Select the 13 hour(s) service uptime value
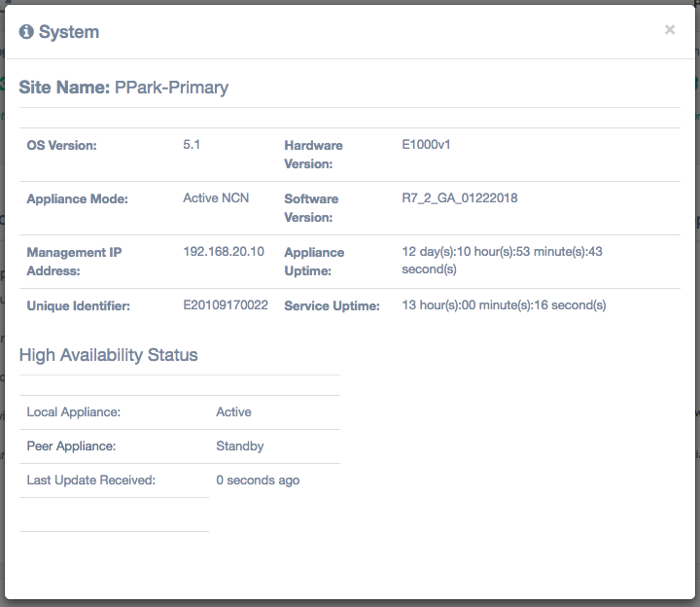The height and width of the screenshot is (607, 700). (504, 305)
